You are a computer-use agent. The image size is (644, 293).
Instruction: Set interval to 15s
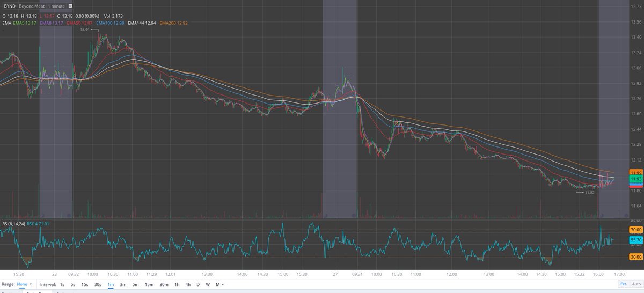coord(84,284)
